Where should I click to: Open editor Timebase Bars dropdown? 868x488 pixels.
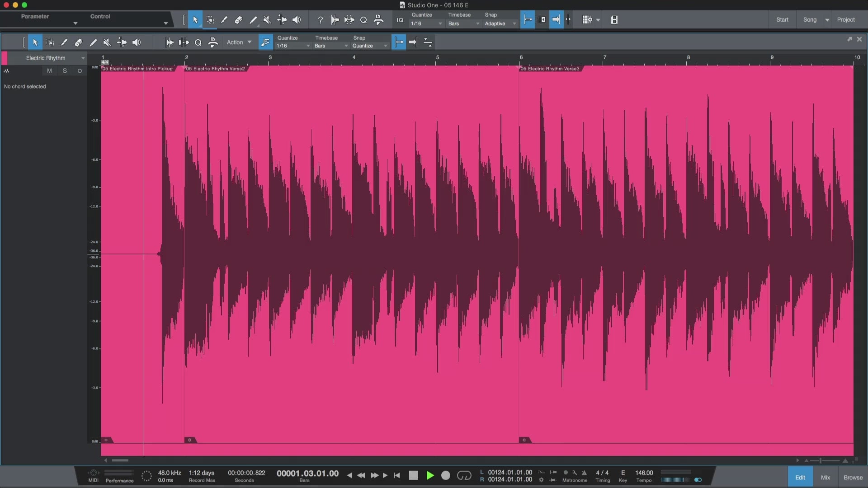(x=331, y=46)
